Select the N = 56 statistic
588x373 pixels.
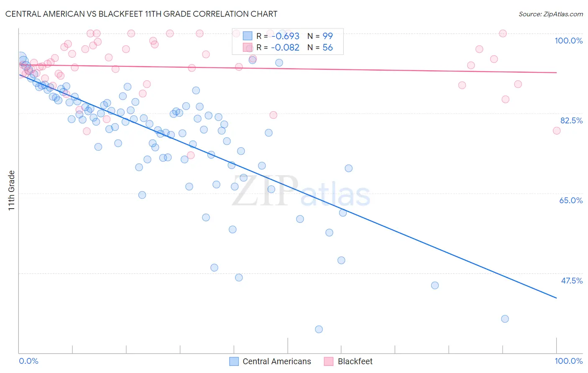point(320,48)
